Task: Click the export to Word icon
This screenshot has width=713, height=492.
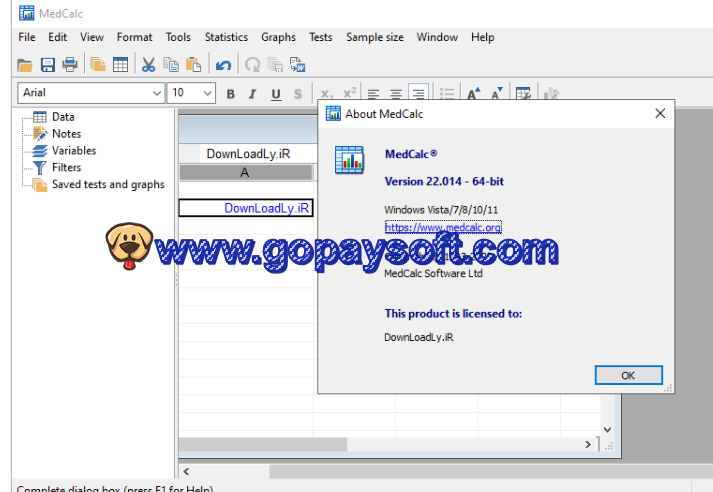Action: (x=297, y=65)
